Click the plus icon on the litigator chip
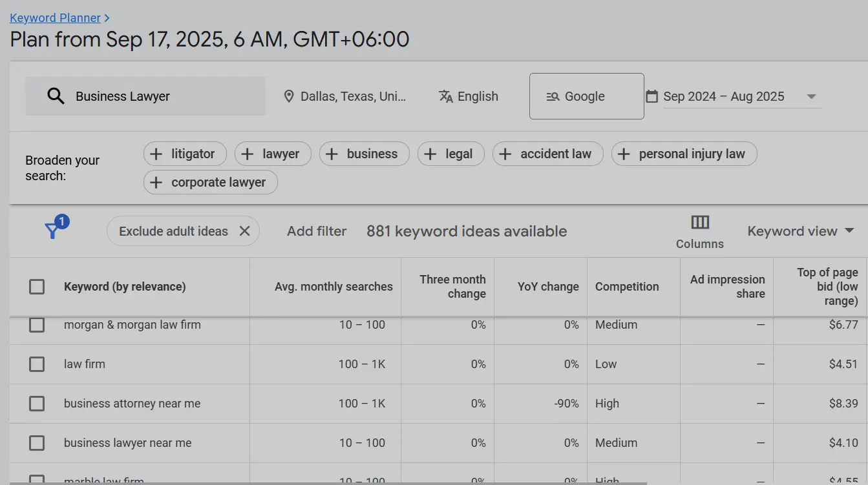868x485 pixels. (155, 154)
